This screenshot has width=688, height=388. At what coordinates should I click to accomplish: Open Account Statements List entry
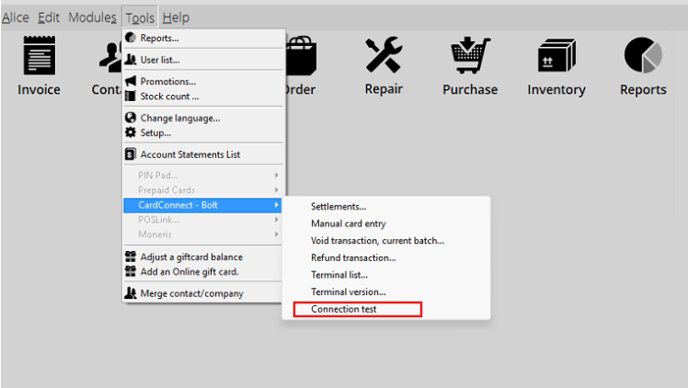[190, 154]
